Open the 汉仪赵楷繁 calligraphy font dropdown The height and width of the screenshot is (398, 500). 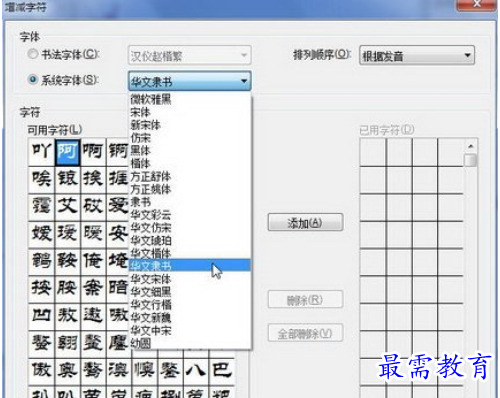point(189,55)
